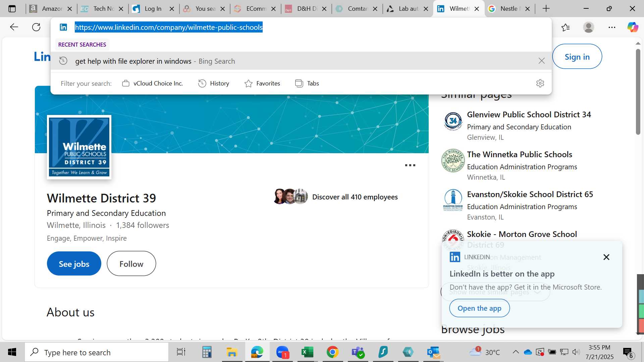Filter search by Favorites
Screen dimensions: 644x362
point(262,83)
